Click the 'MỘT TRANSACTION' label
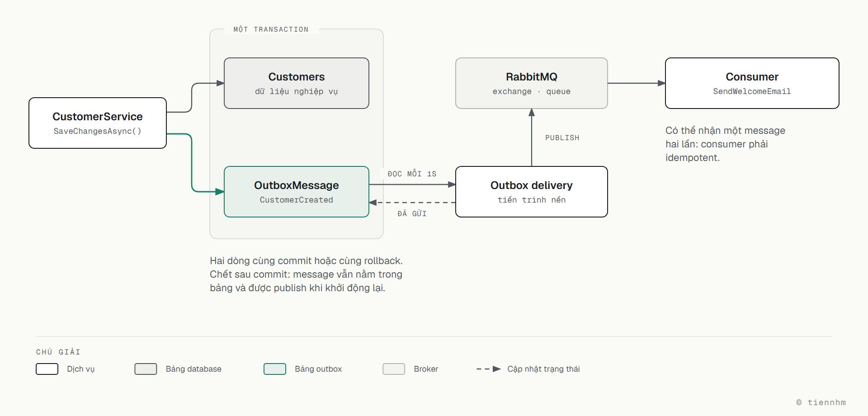 tap(271, 29)
